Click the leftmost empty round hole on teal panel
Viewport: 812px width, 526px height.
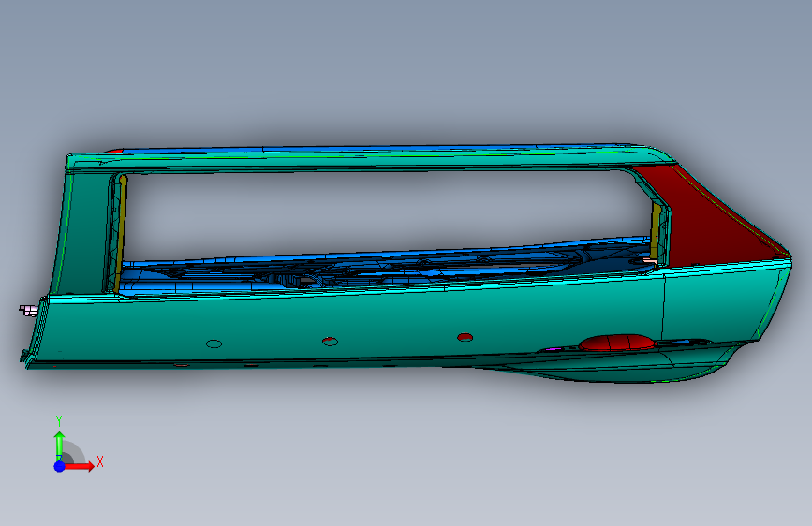pyautogui.click(x=214, y=343)
